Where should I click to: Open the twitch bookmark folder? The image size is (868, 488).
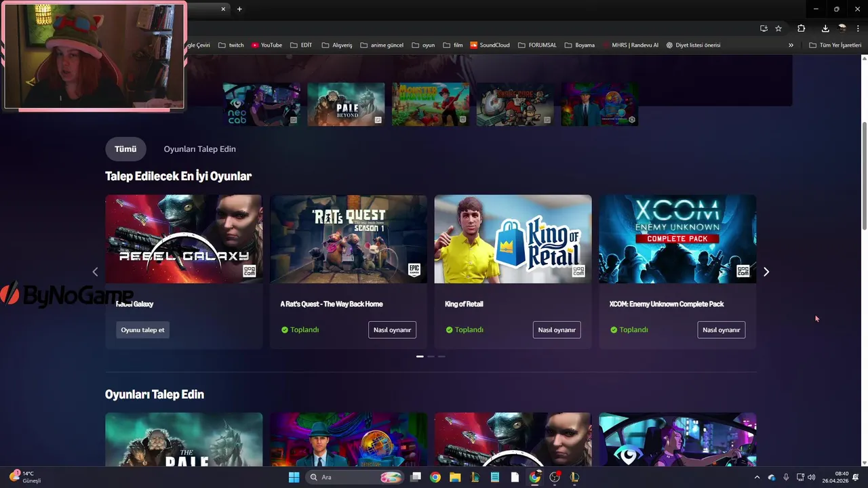[x=231, y=45]
